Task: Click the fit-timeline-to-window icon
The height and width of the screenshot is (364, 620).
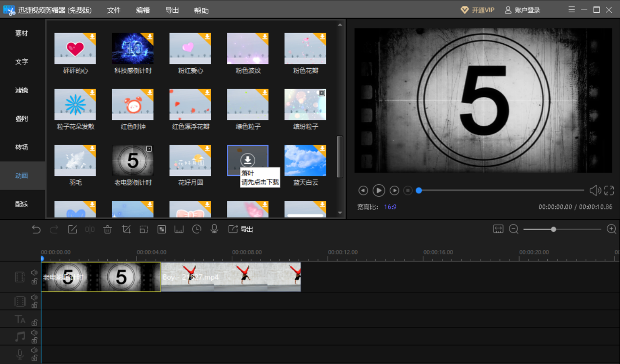Action: (498, 229)
